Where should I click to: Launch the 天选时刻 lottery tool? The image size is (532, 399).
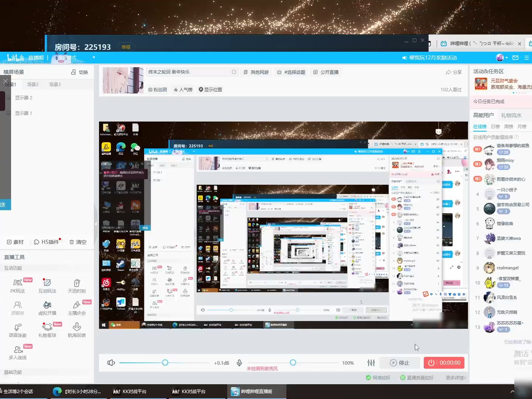click(77, 286)
